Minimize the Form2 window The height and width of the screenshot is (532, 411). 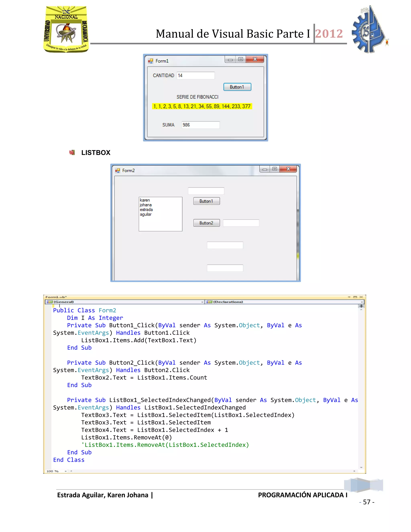[x=265, y=169]
